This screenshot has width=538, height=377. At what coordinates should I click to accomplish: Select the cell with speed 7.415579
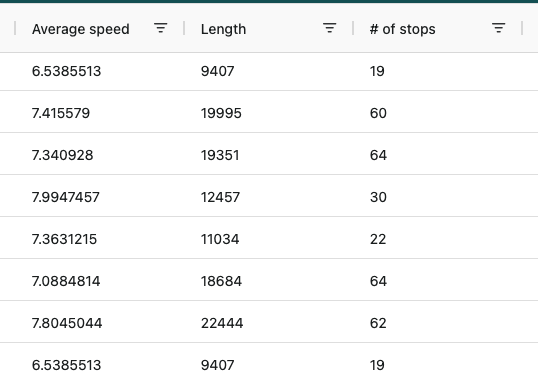100,113
